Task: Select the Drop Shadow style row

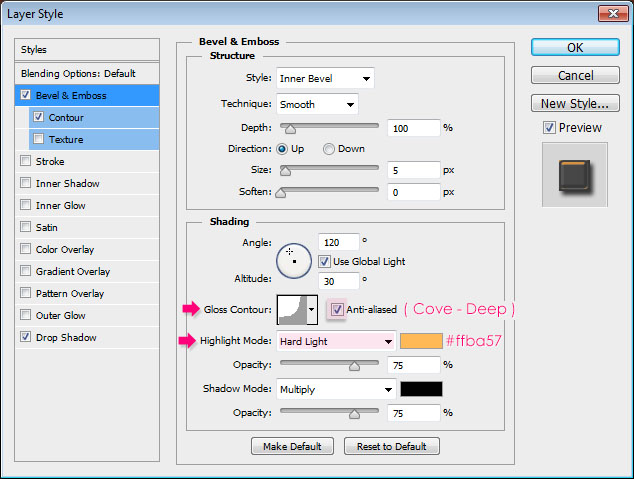Action: (x=87, y=337)
